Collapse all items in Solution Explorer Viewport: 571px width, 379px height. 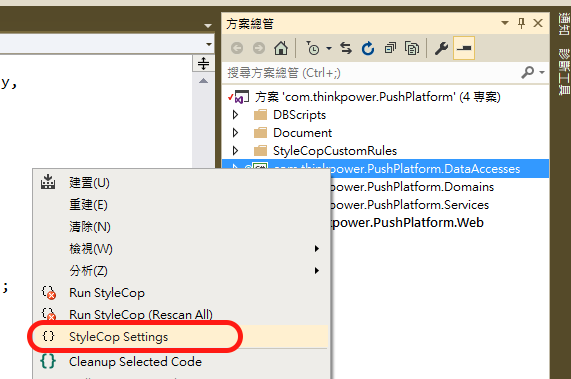tap(390, 48)
